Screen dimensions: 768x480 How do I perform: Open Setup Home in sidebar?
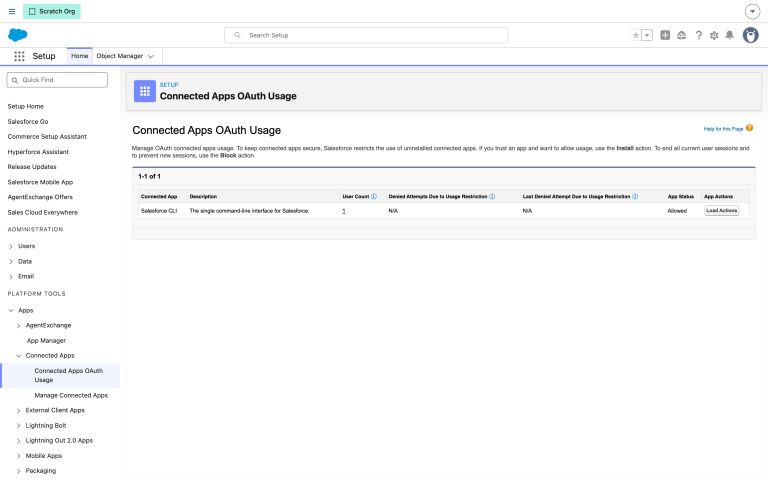click(25, 106)
